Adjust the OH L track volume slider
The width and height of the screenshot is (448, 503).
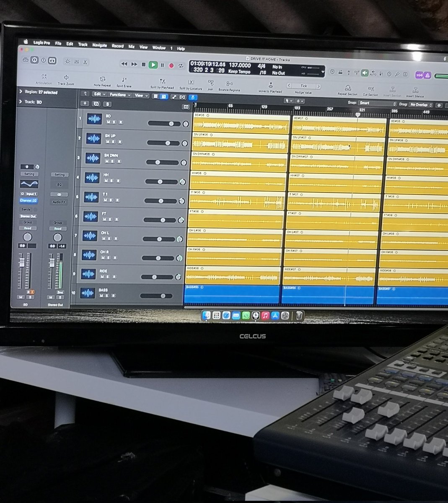pos(159,239)
